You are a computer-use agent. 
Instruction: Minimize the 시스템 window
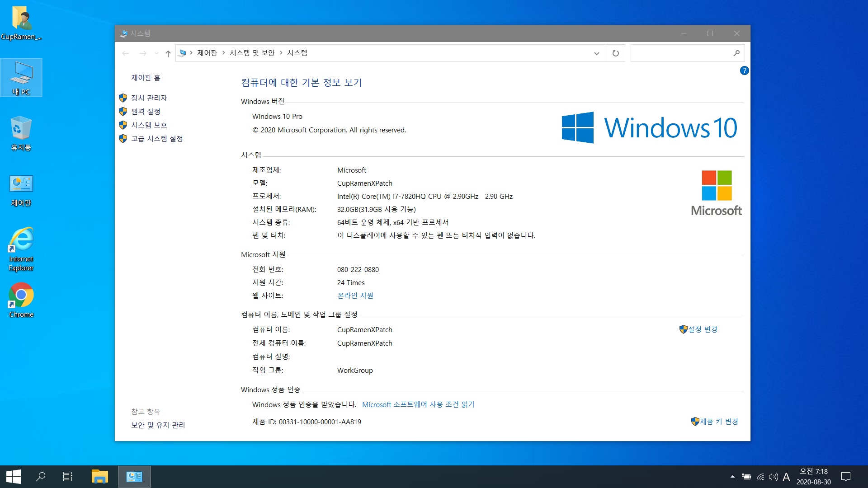[684, 33]
